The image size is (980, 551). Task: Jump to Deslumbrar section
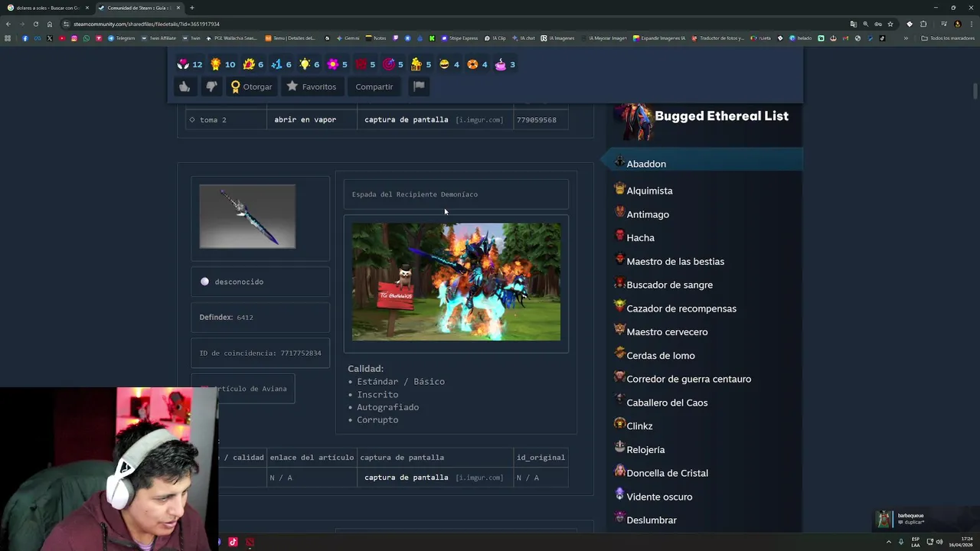click(x=652, y=520)
